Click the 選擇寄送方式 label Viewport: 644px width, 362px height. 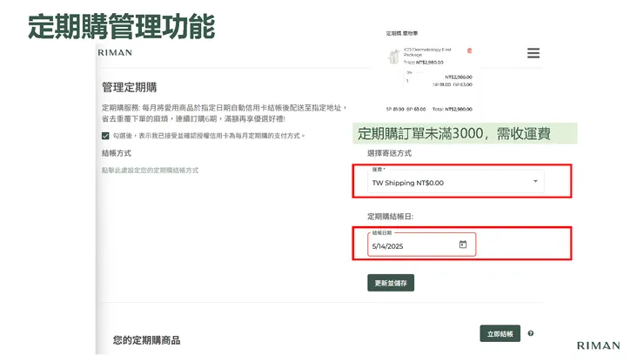coord(389,153)
